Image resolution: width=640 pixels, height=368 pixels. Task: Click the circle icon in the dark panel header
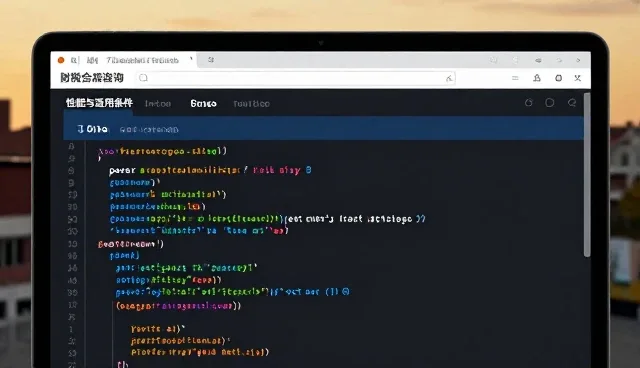tap(550, 102)
